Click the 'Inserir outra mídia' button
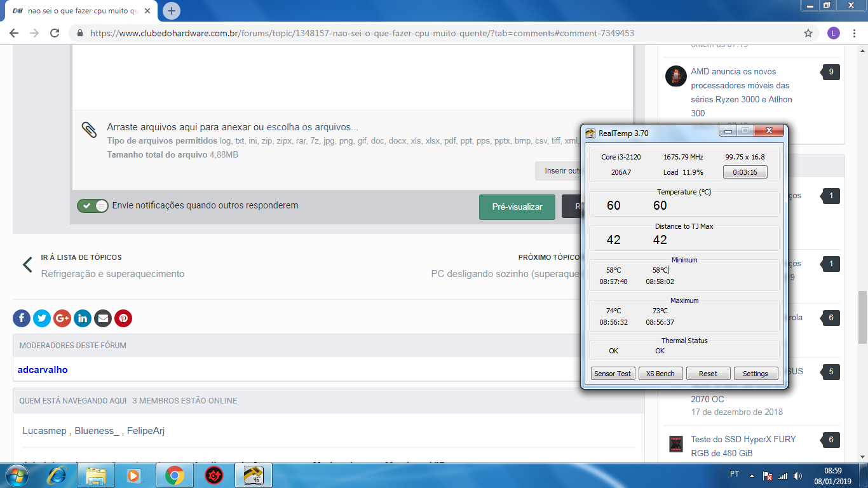 (x=558, y=170)
